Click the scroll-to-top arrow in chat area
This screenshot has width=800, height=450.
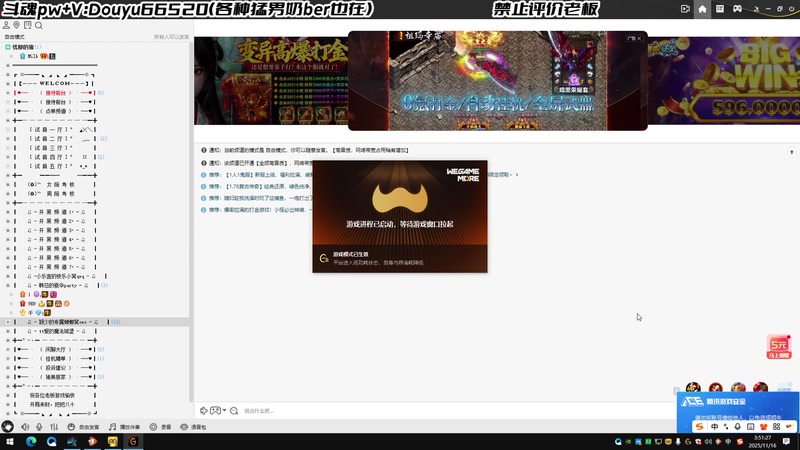point(791,152)
